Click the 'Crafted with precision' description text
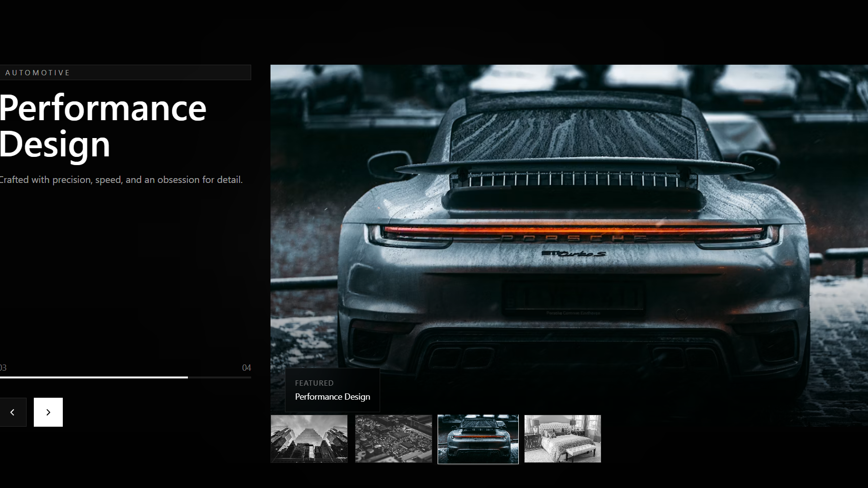 pyautogui.click(x=121, y=180)
